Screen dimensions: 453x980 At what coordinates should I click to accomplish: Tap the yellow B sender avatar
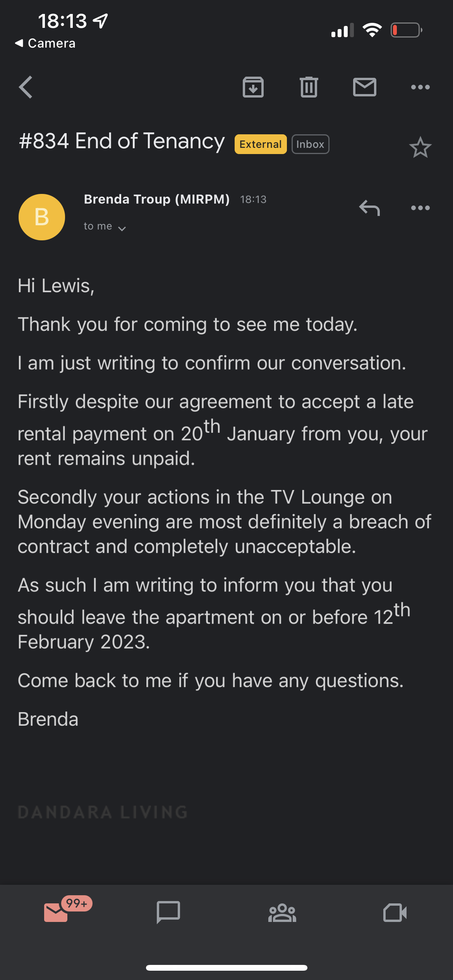pyautogui.click(x=42, y=217)
